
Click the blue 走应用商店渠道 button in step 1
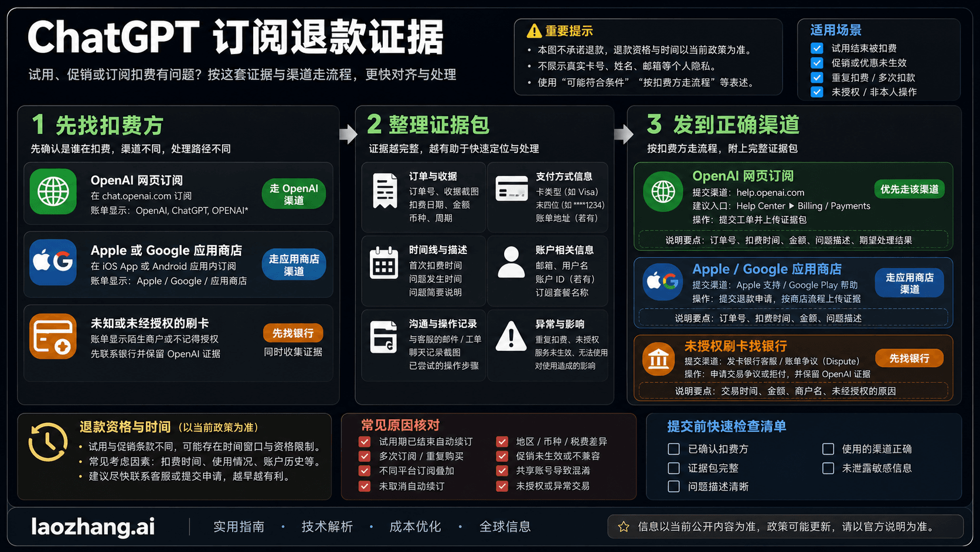(x=294, y=265)
